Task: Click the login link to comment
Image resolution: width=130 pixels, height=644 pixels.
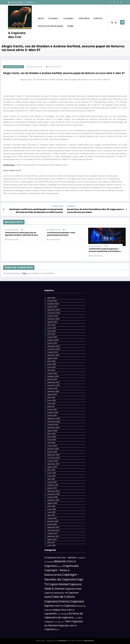Action: (24, 273)
